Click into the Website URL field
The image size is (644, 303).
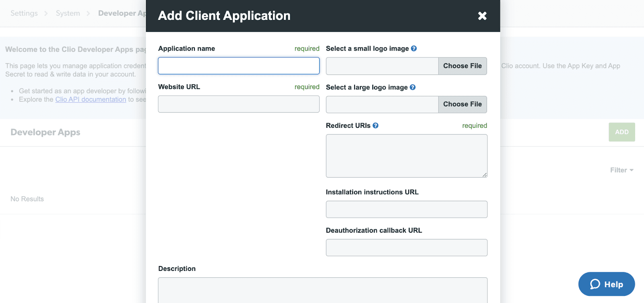[239, 104]
